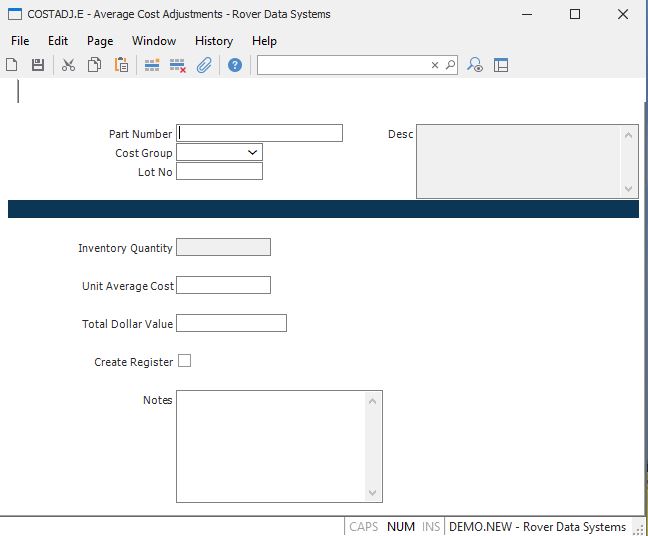Toggle the Create Register checkbox
648x536 pixels.
[x=184, y=361]
